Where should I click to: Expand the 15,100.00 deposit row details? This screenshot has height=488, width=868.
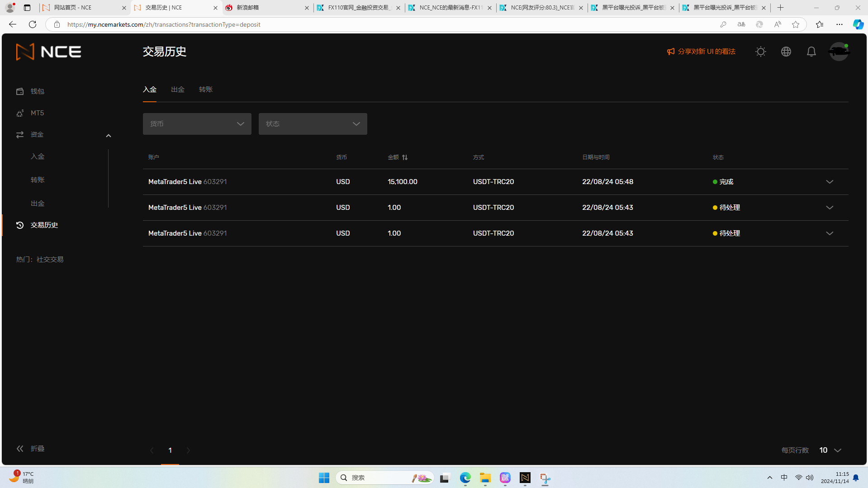(829, 182)
